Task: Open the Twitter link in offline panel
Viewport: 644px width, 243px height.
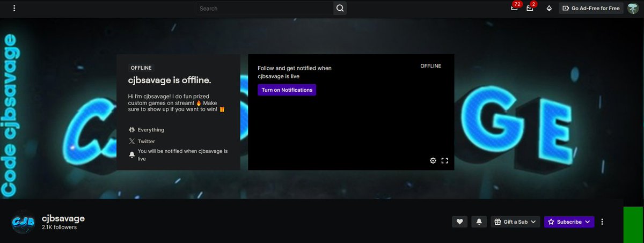Action: (147, 142)
